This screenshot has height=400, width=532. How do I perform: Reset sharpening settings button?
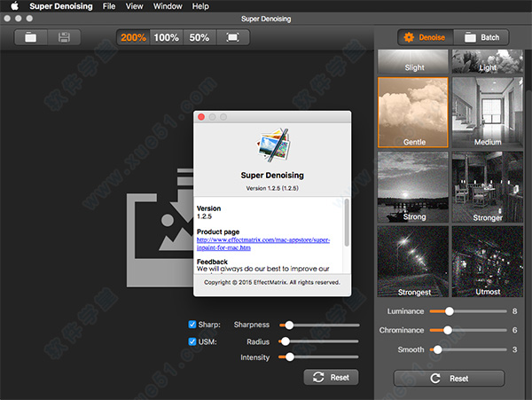tap(331, 377)
